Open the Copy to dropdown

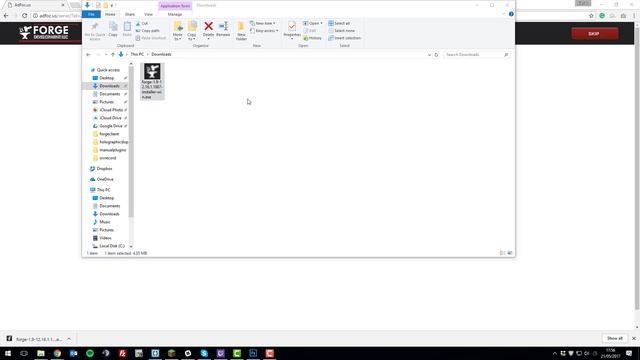(192, 31)
